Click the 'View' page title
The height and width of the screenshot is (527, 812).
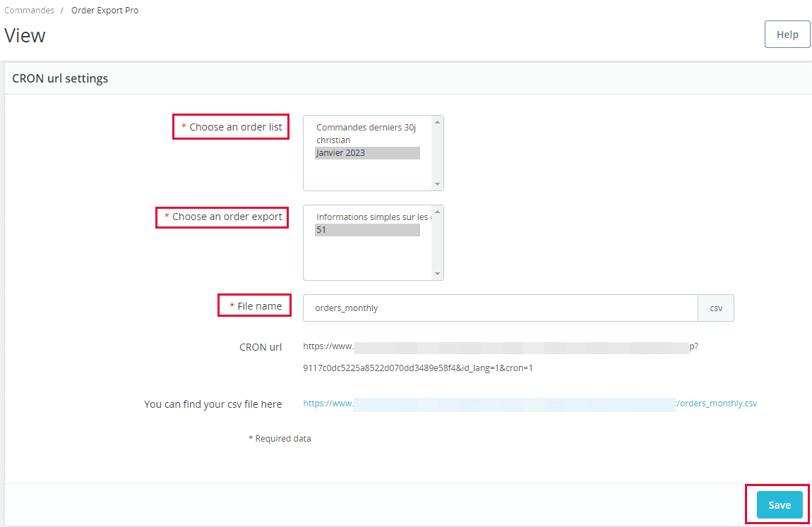[x=25, y=36]
